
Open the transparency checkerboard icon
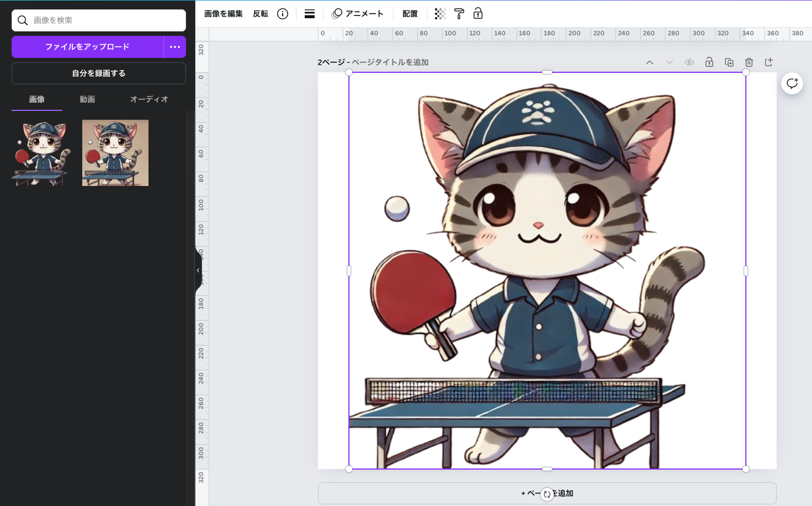click(440, 14)
